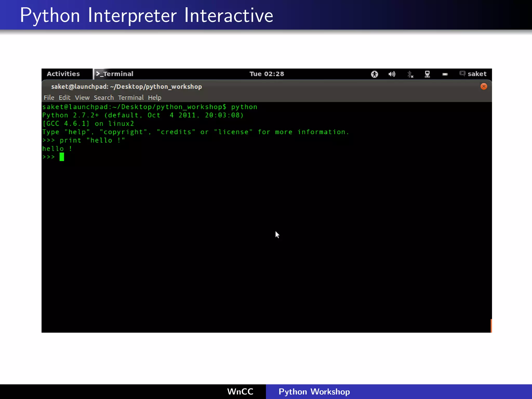Screen dimensions: 532x399
Task: Click the 'print "hello !"' command line
Action: point(84,140)
